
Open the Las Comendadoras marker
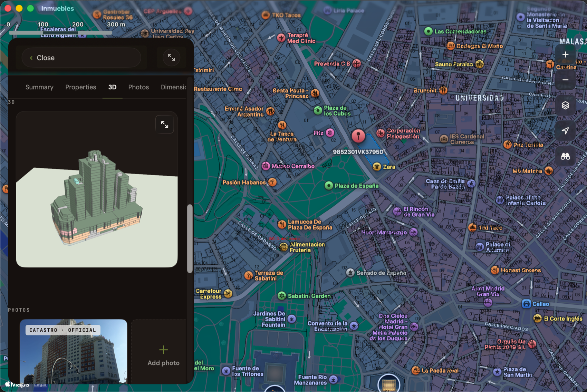click(428, 31)
